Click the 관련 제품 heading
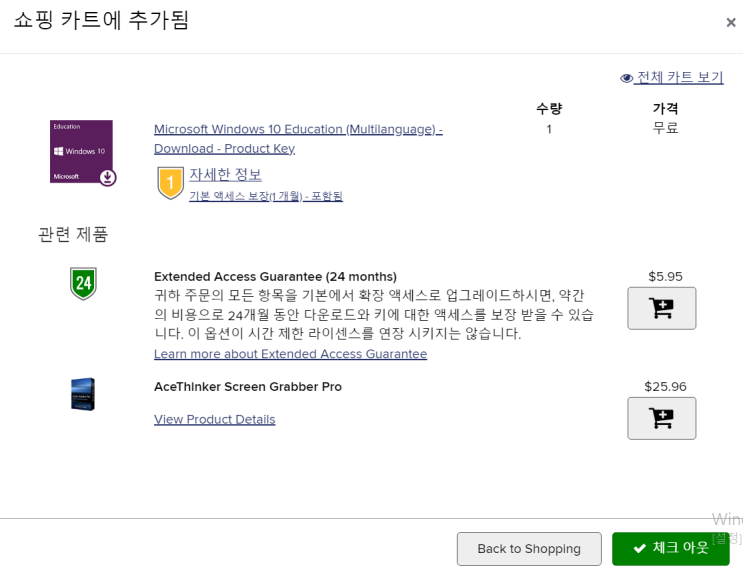Screen dimensions: 743x573 coord(73,234)
